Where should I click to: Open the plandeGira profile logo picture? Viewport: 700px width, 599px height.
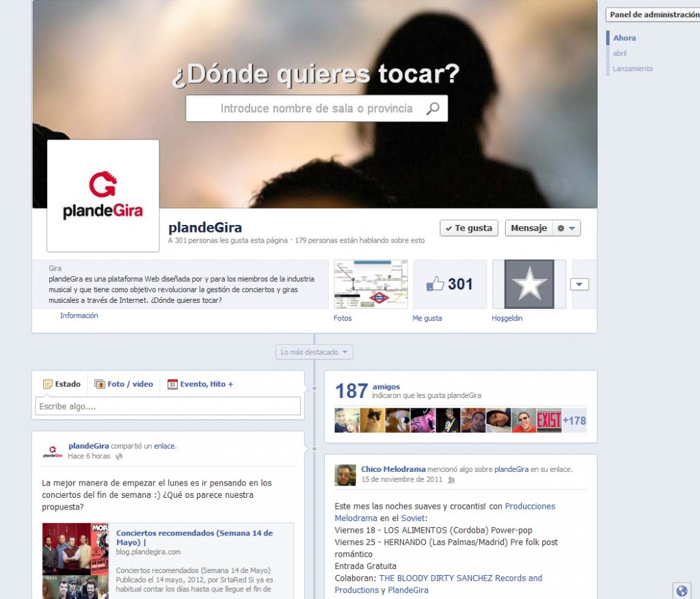(x=103, y=196)
